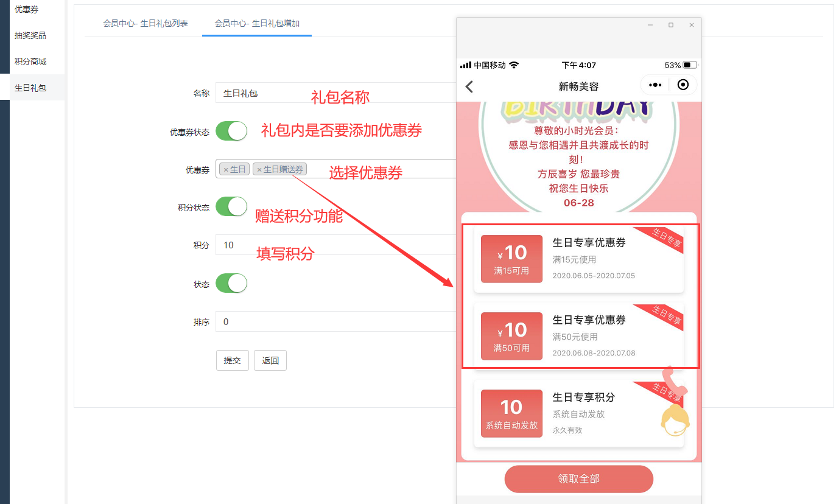Toggle the 积分状态 switch
The width and height of the screenshot is (839, 504).
click(x=231, y=206)
